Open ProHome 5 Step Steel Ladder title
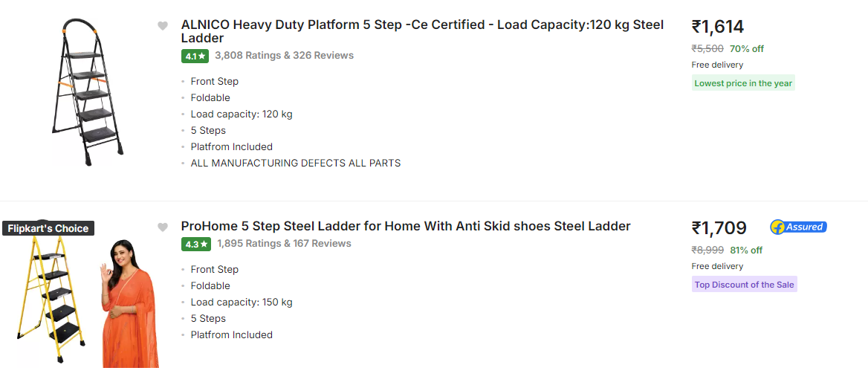 click(406, 226)
